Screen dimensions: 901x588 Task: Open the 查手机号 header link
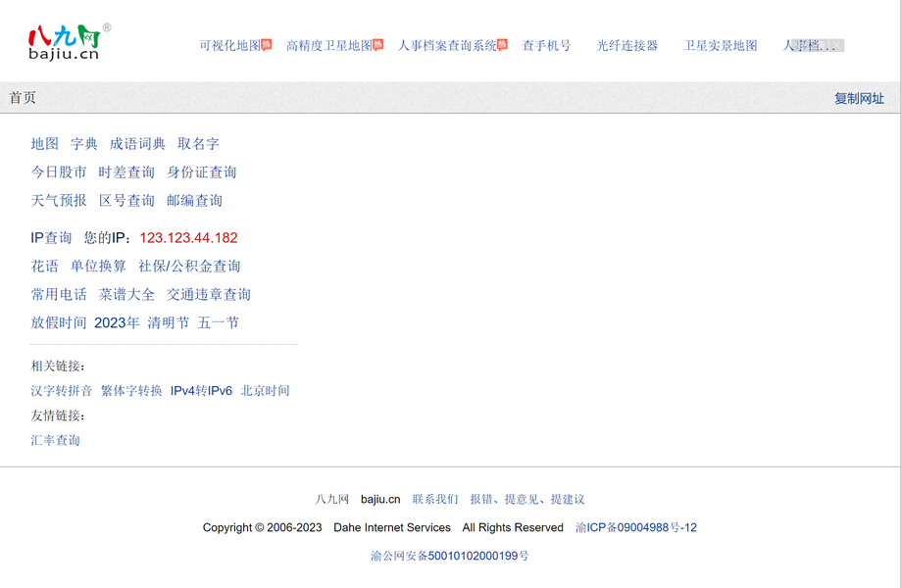[546, 45]
